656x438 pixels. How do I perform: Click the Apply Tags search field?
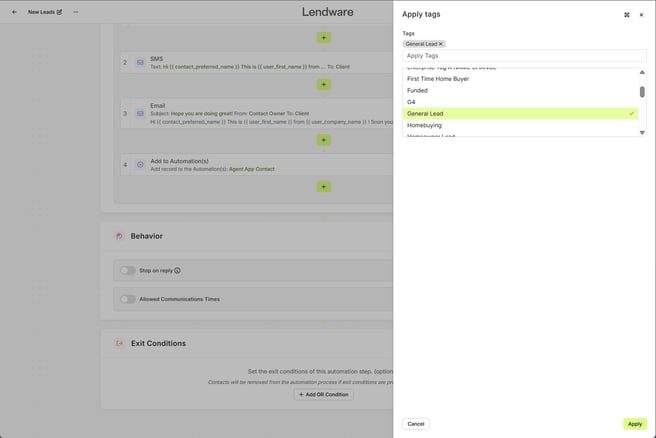[x=524, y=56]
